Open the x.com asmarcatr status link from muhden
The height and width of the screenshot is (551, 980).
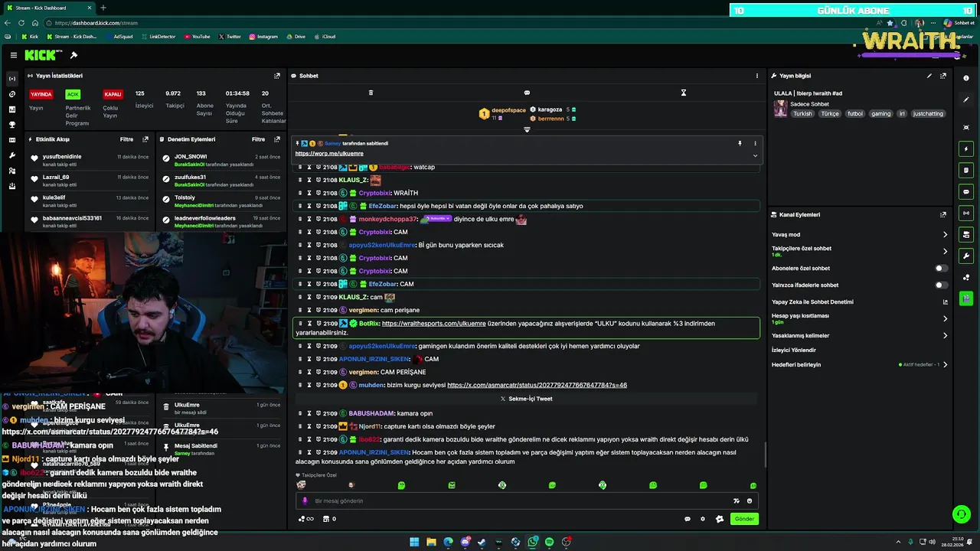point(537,385)
